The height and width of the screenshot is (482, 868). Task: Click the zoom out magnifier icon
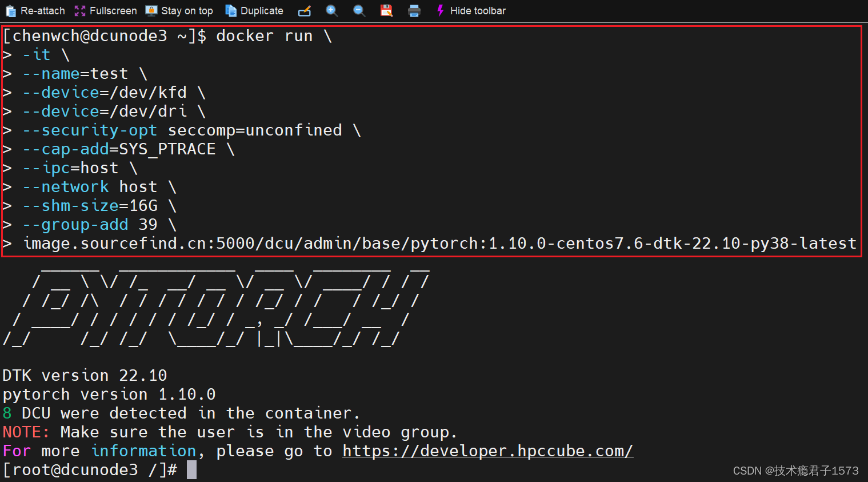[359, 11]
